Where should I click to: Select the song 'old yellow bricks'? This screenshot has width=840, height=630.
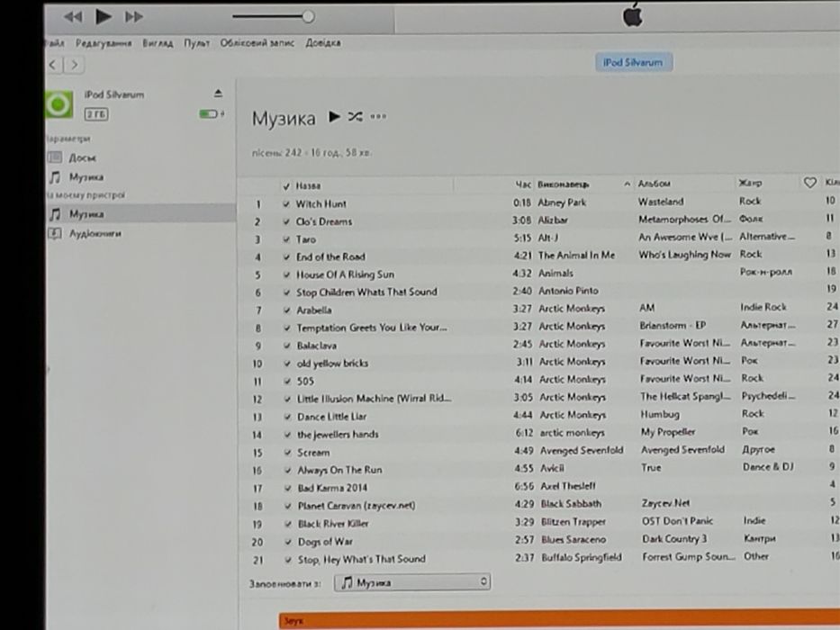point(333,364)
